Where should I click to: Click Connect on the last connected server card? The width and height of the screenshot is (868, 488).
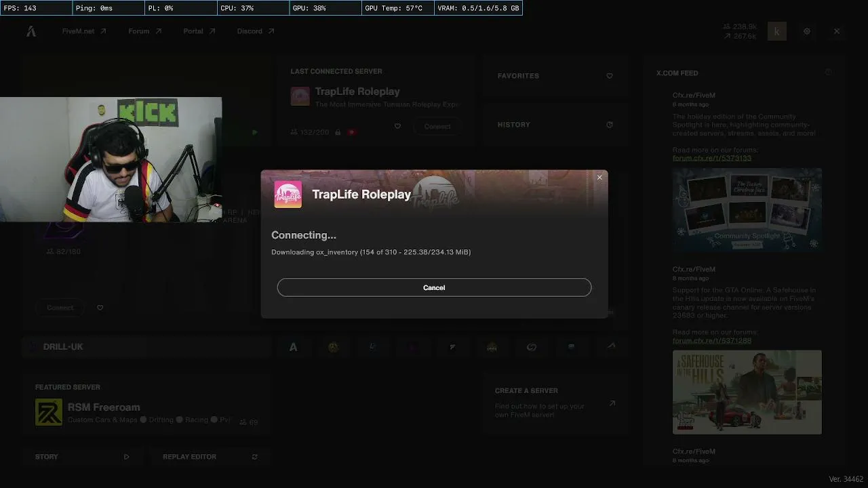(437, 126)
